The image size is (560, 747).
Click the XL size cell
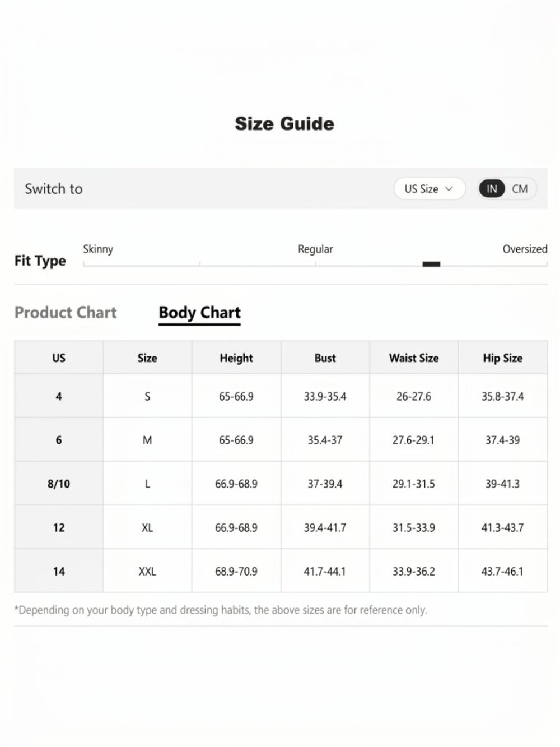(x=147, y=527)
